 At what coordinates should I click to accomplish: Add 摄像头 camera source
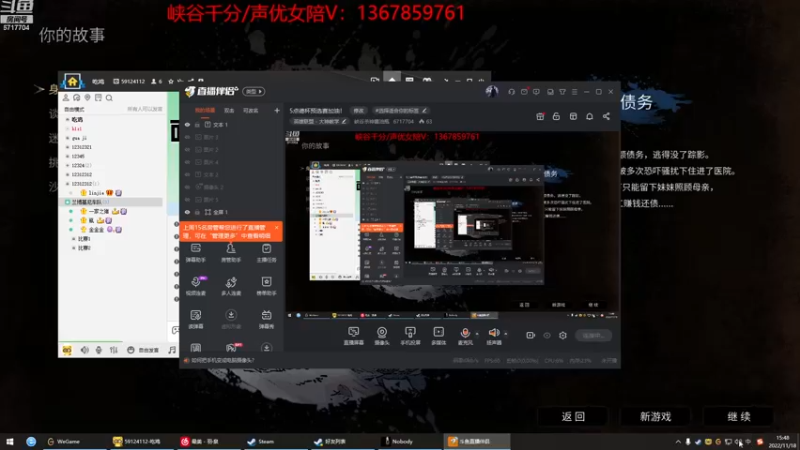(382, 336)
